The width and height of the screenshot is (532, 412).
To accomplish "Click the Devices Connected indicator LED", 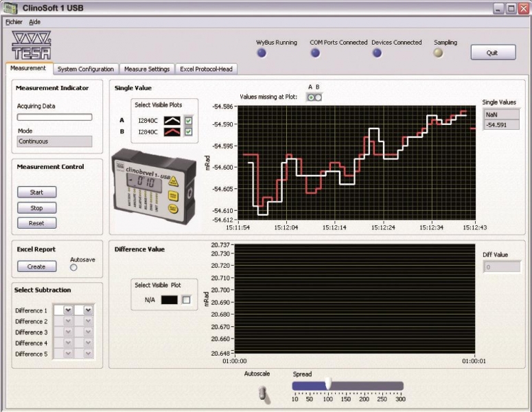I will [377, 53].
